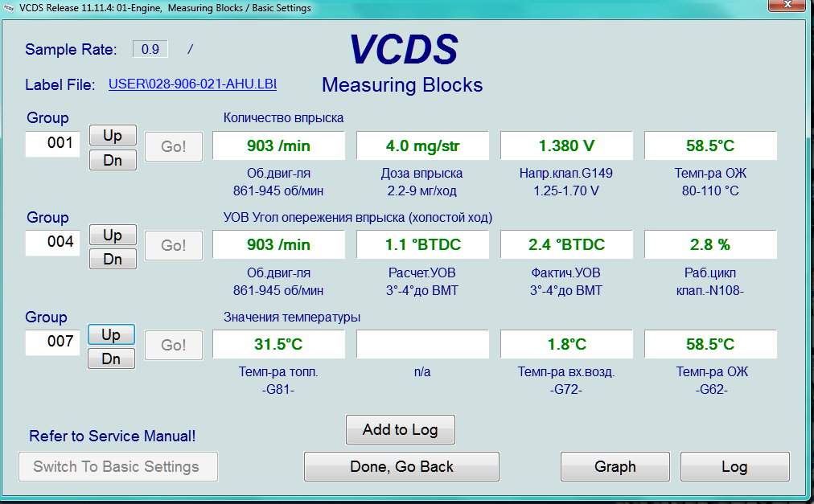Increase Group 004 with its Up button
814x504 pixels.
click(x=112, y=235)
